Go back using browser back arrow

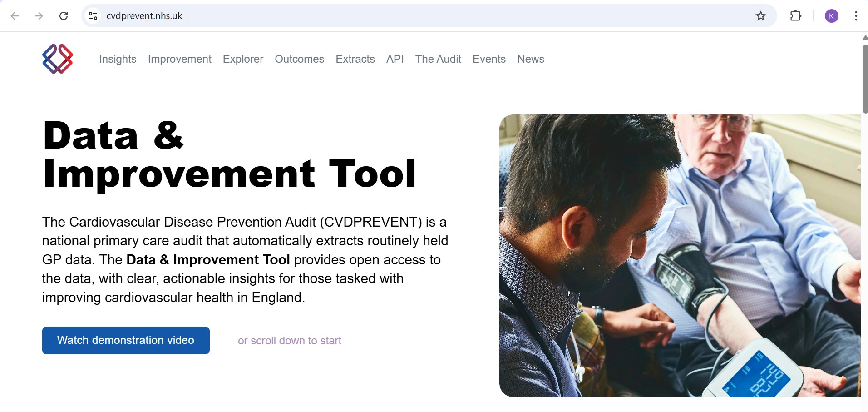pos(15,16)
